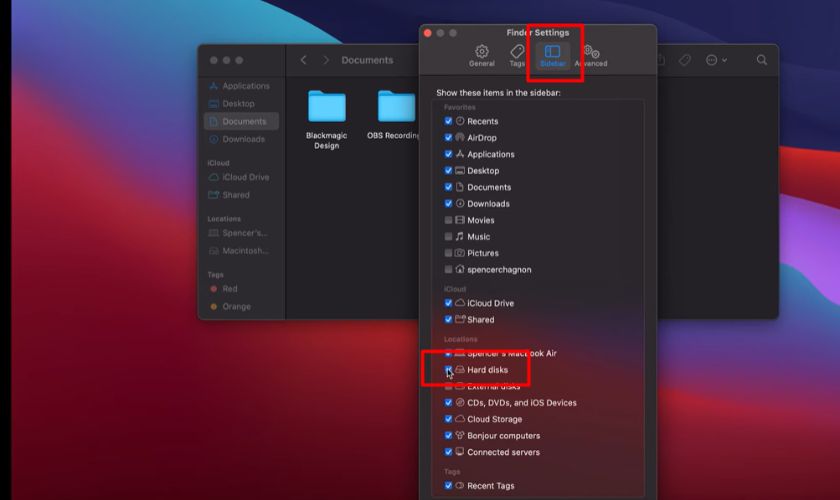The height and width of the screenshot is (500, 840).
Task: Click the tag icon in Finder window toolbar
Action: [x=685, y=60]
